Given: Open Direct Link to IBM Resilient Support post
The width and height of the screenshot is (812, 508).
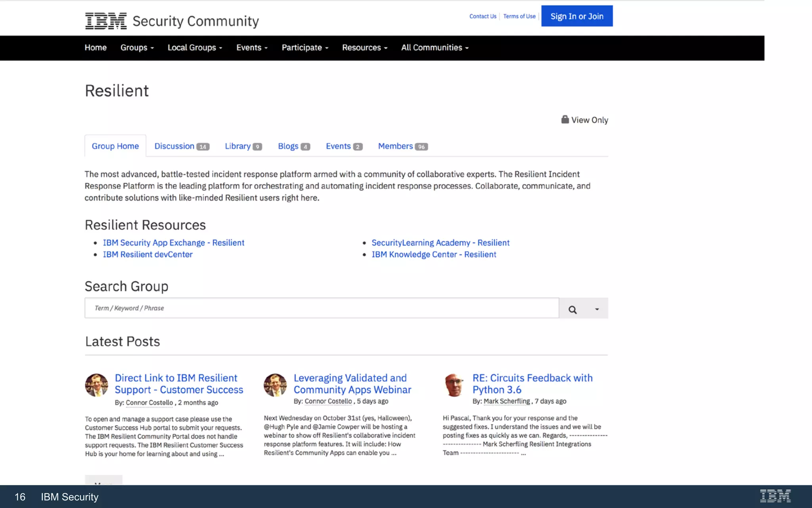Looking at the screenshot, I should 179,384.
